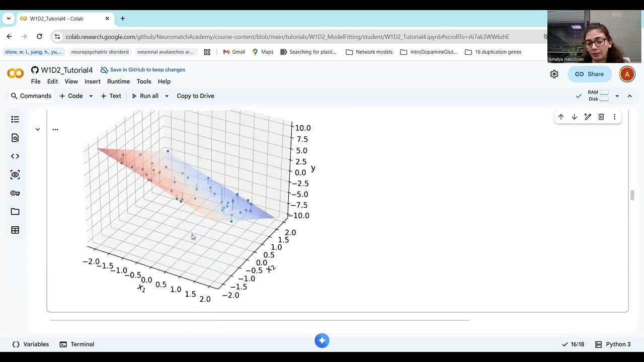Click the RAM Disk usage indicator

(598, 96)
